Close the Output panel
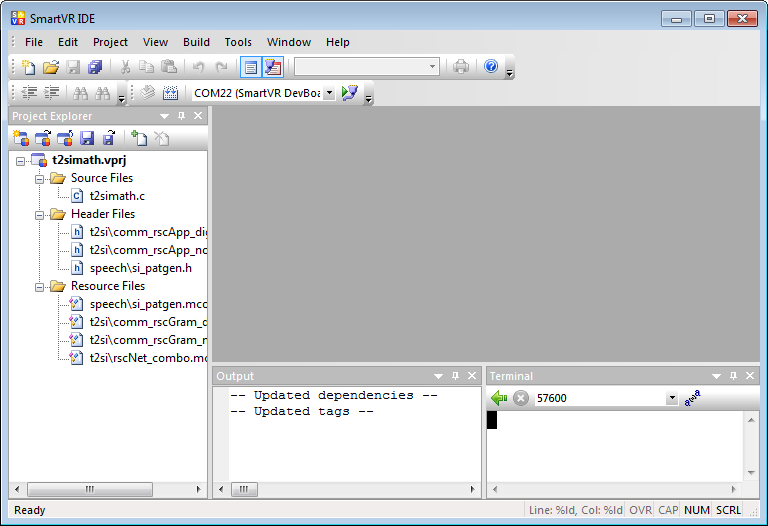This screenshot has width=768, height=526. point(472,376)
